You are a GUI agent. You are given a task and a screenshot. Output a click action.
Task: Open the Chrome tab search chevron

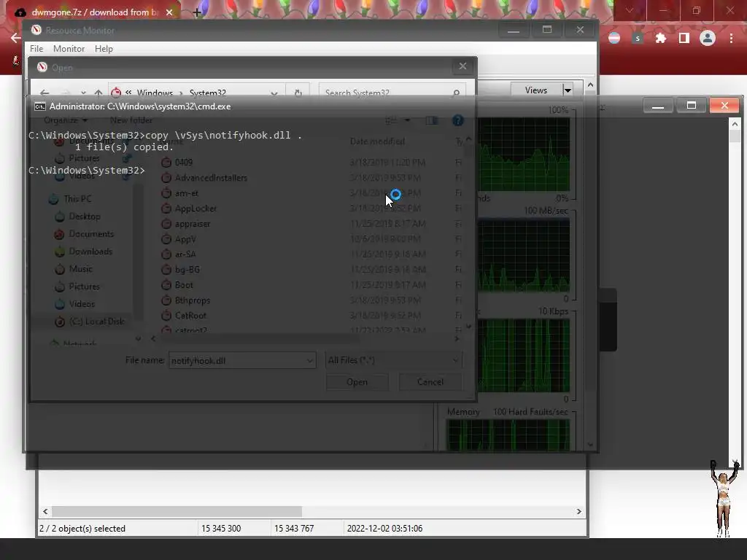(x=630, y=10)
